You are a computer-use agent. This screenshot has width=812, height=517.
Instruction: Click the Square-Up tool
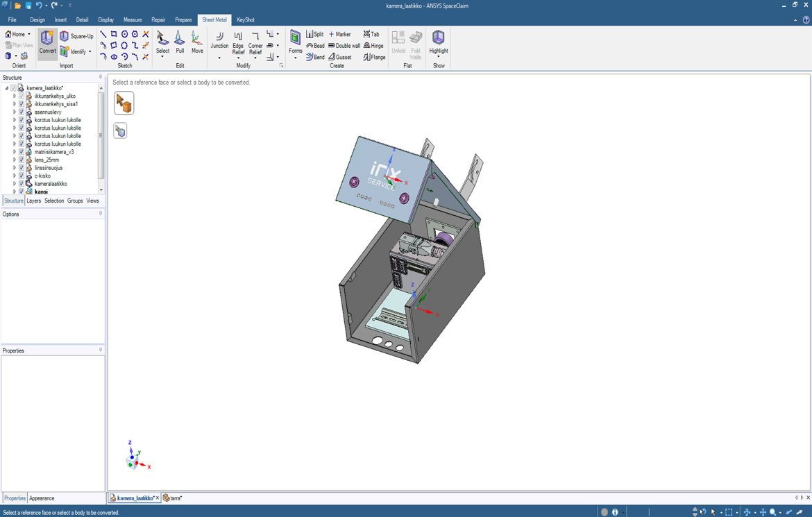tap(76, 36)
